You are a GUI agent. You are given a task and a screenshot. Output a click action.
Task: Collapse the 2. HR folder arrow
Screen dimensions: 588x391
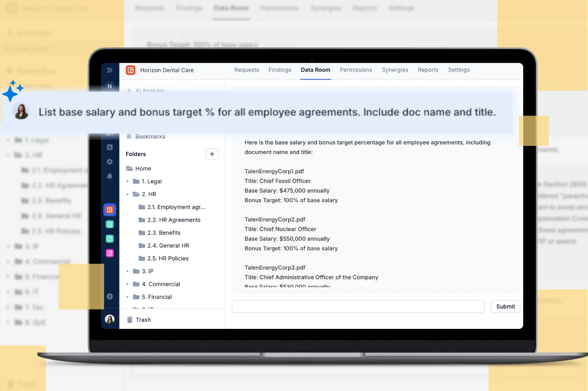click(127, 194)
